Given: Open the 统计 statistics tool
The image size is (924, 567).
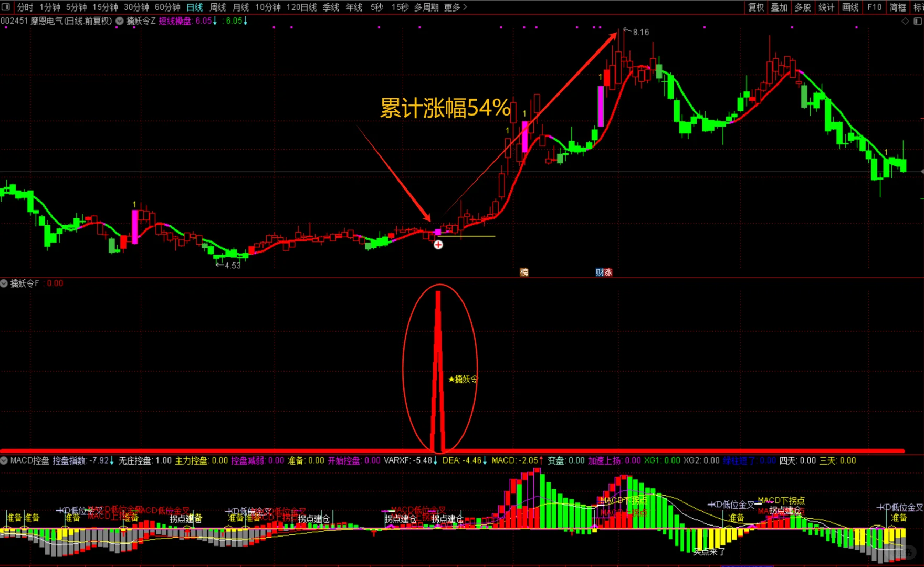Looking at the screenshot, I should pos(826,7).
